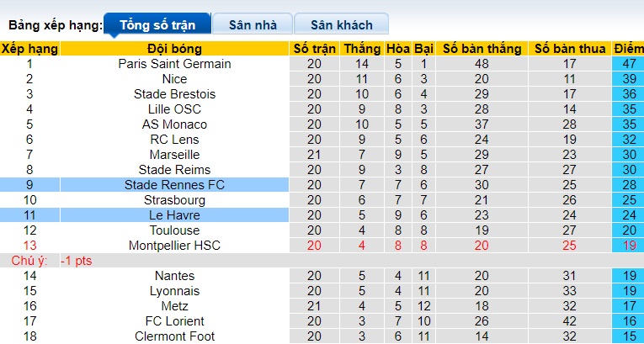This screenshot has width=644, height=344.
Task: Click Paris Saint Germain's 47 points cell
Action: click(x=628, y=64)
